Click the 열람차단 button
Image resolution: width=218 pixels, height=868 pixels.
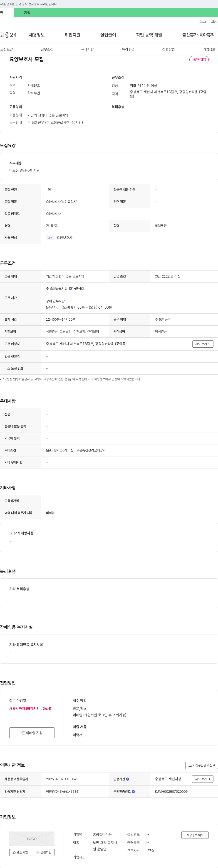[44, 852]
